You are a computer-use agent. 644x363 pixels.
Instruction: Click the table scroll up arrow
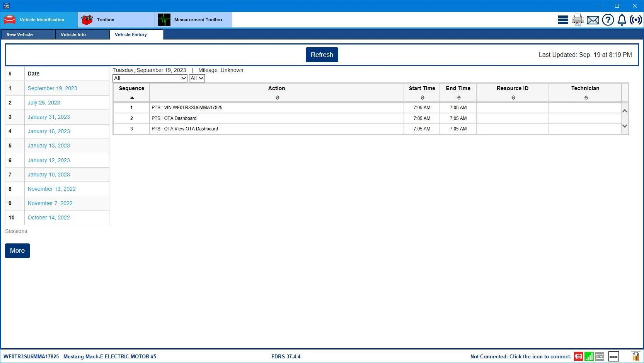point(625,111)
